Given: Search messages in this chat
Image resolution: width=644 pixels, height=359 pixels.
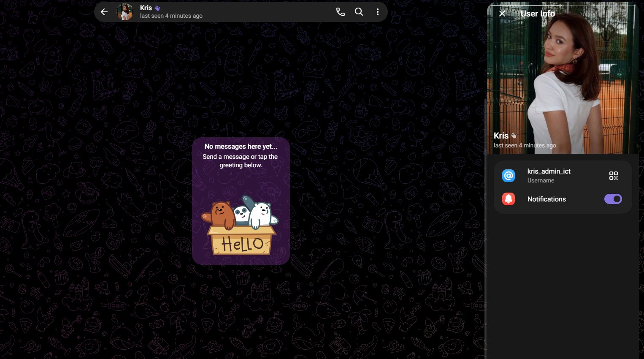Looking at the screenshot, I should pos(359,12).
